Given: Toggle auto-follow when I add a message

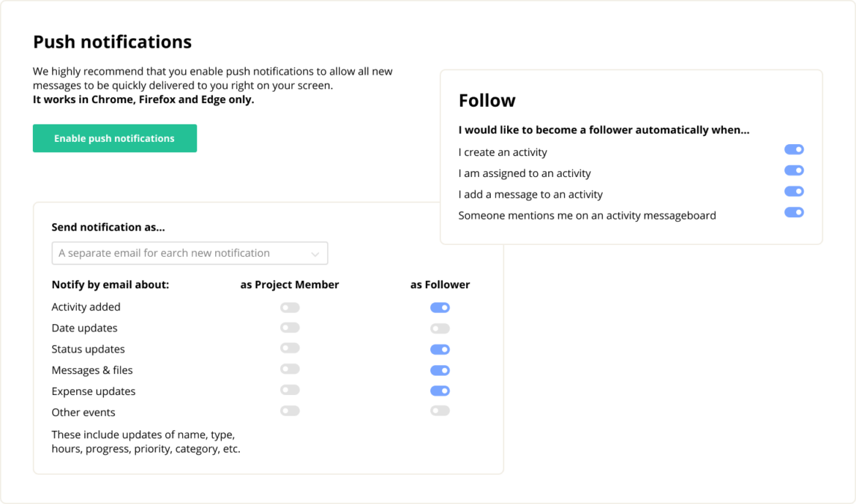Looking at the screenshot, I should 794,192.
